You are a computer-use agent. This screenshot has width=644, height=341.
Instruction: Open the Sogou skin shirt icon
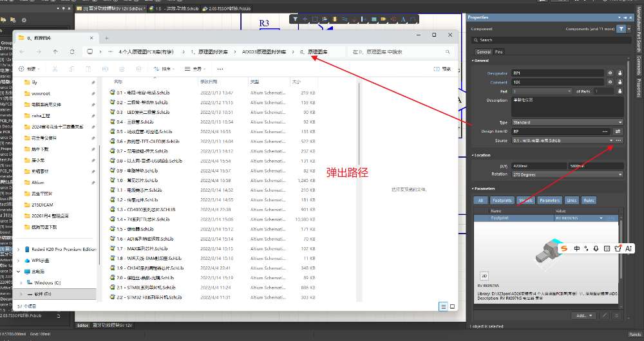tap(618, 248)
